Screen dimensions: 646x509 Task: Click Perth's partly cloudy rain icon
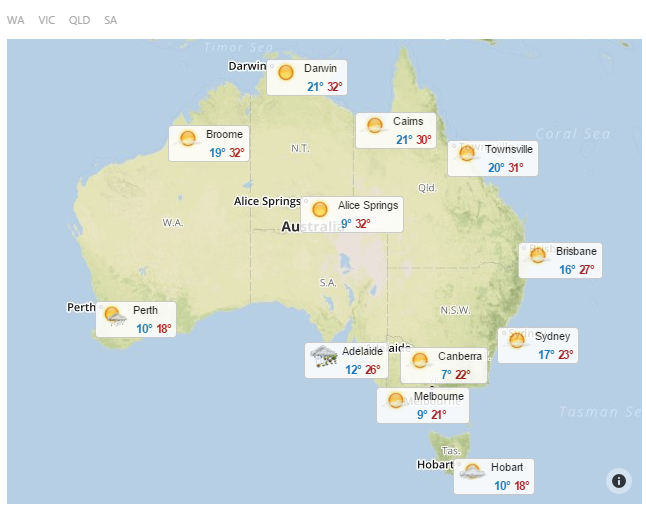coord(115,317)
